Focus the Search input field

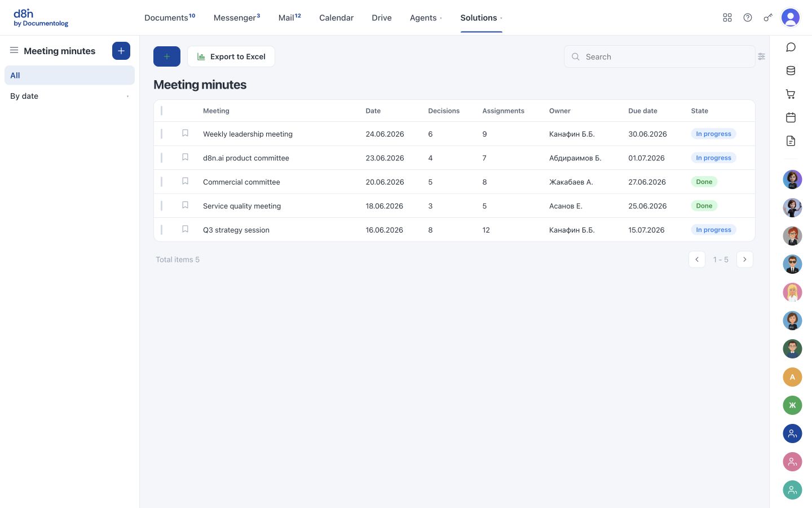659,56
